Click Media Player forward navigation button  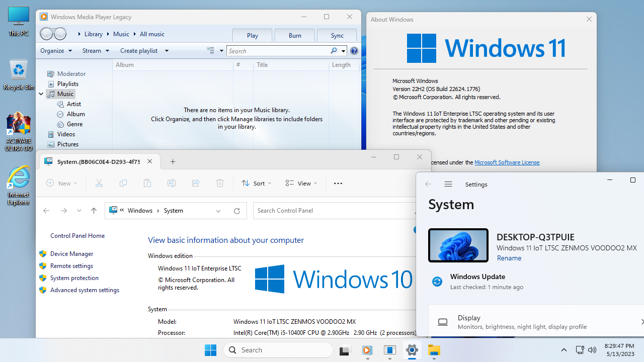[x=60, y=34]
